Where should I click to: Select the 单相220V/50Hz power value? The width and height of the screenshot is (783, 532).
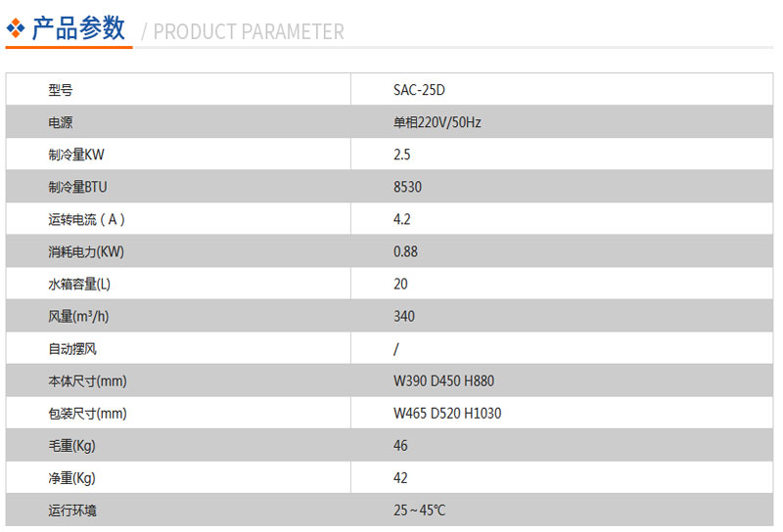point(437,122)
